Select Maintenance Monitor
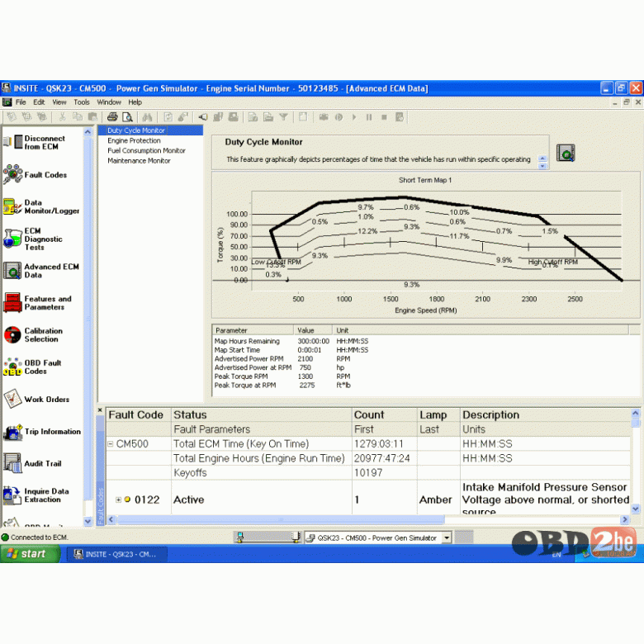 139,161
